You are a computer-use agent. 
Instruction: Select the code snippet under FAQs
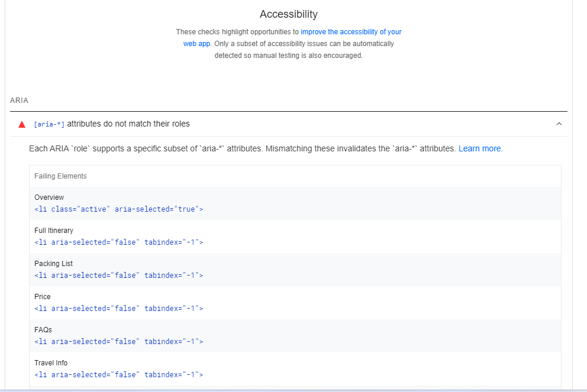click(119, 342)
